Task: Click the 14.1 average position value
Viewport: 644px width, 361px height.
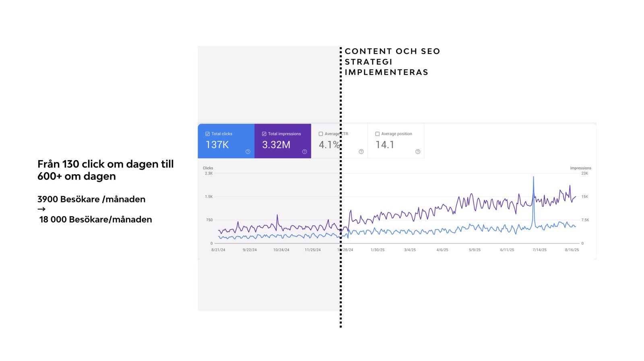Action: (x=385, y=145)
